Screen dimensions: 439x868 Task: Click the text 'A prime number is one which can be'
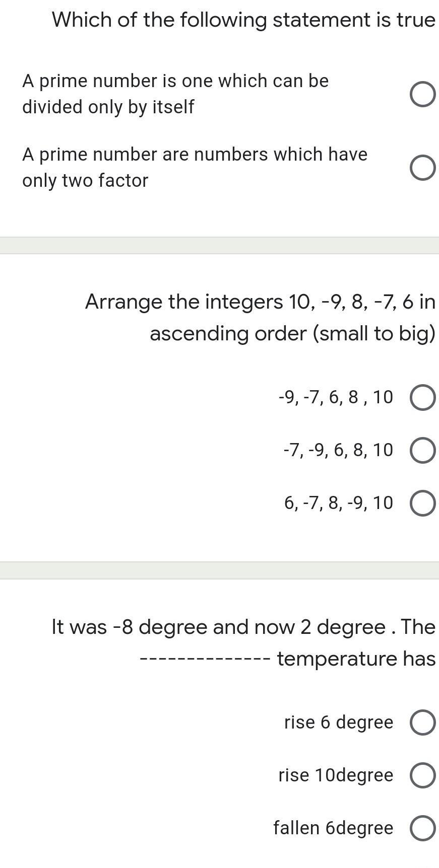(175, 81)
